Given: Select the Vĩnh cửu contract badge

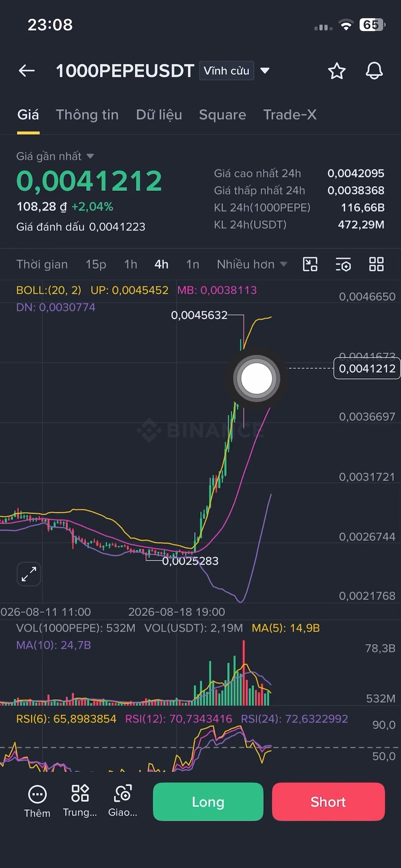Looking at the screenshot, I should pyautogui.click(x=226, y=71).
